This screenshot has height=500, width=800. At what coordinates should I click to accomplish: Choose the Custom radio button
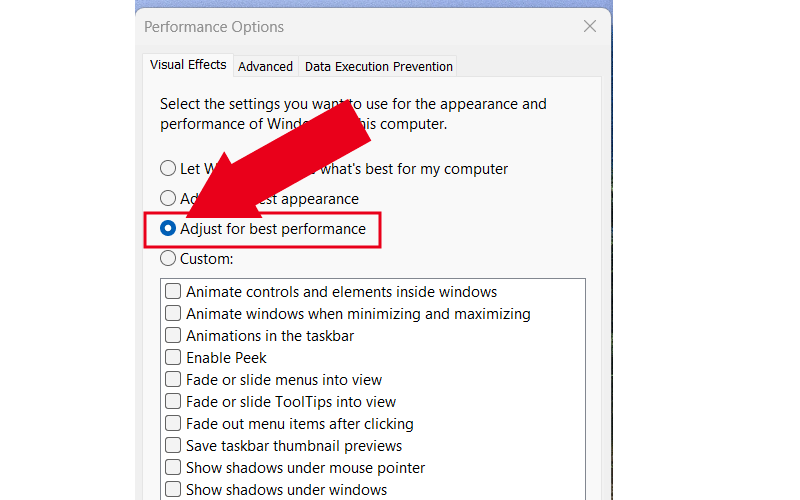coord(168,259)
